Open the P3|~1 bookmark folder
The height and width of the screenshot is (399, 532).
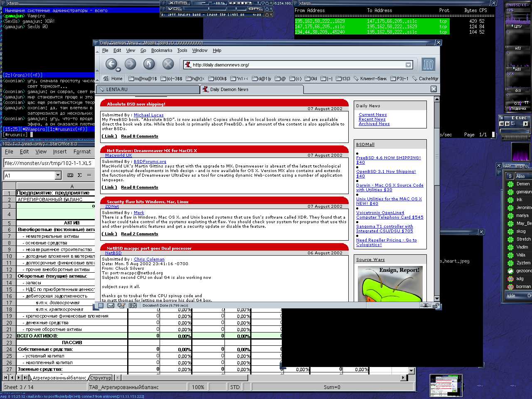pos(399,79)
